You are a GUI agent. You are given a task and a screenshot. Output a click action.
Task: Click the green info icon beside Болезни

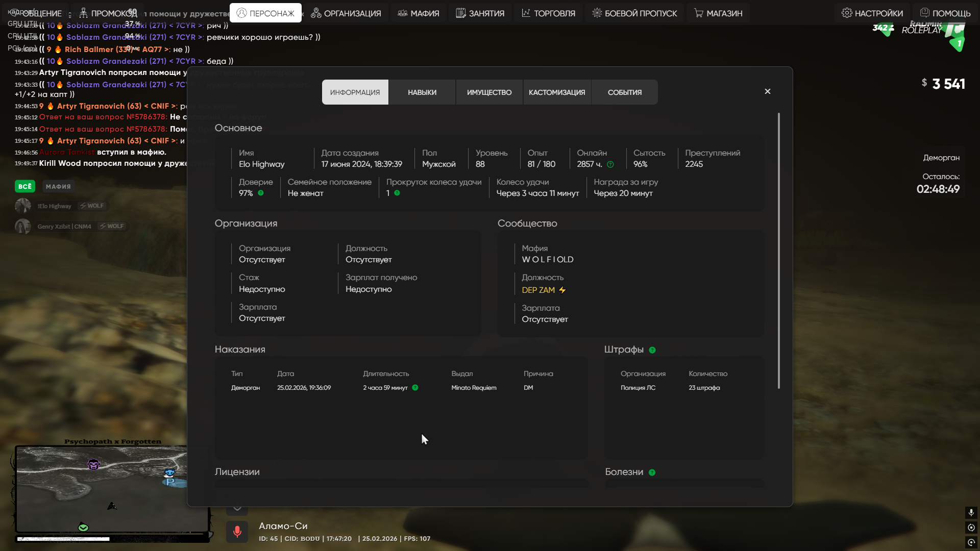pyautogui.click(x=652, y=472)
